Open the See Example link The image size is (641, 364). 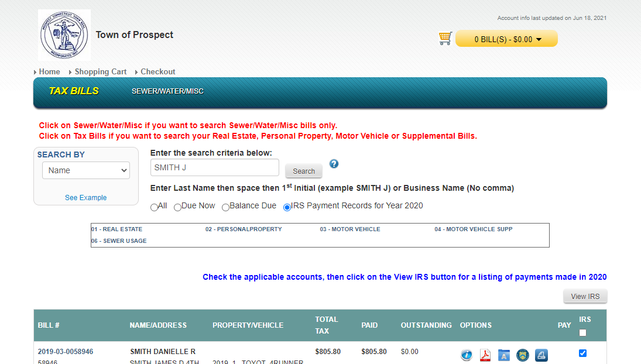85,198
